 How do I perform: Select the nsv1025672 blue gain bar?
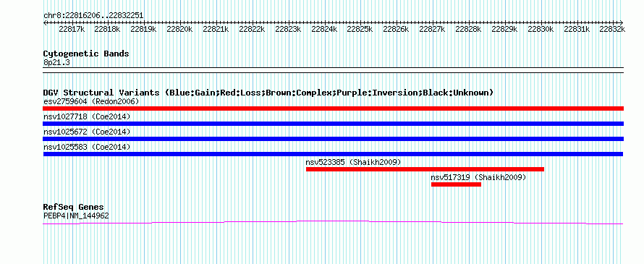pyautogui.click(x=333, y=139)
